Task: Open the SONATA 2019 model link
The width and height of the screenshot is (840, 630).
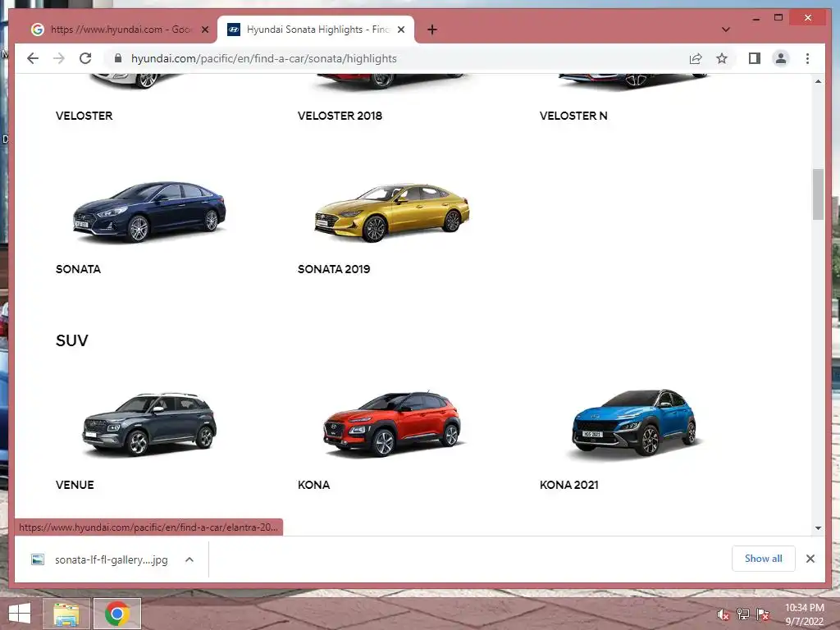Action: 334,269
